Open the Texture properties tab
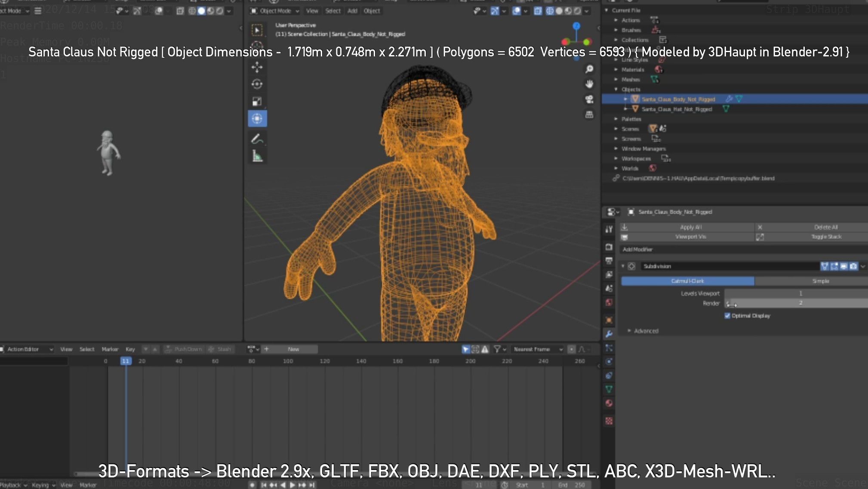The height and width of the screenshot is (489, 868). coord(609,421)
